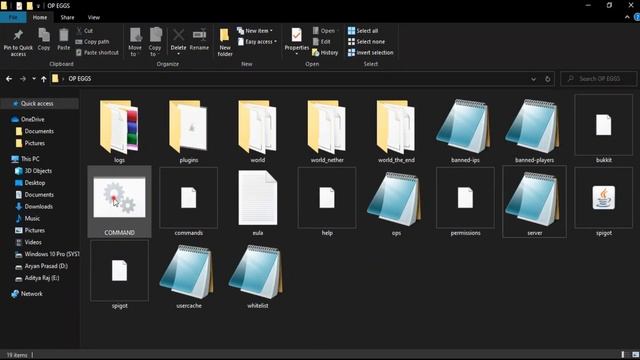This screenshot has height=360, width=640.
Task: Select the spigot Java jar file
Action: pyautogui.click(x=604, y=202)
